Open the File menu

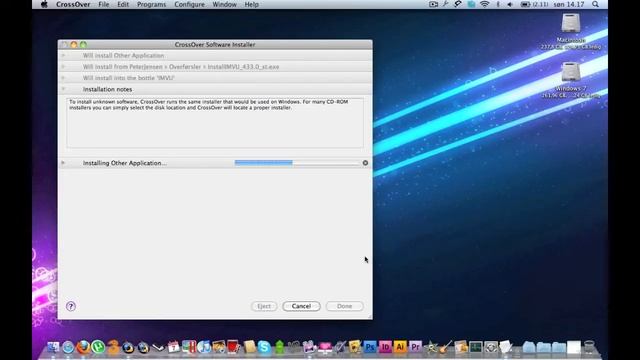pos(104,4)
